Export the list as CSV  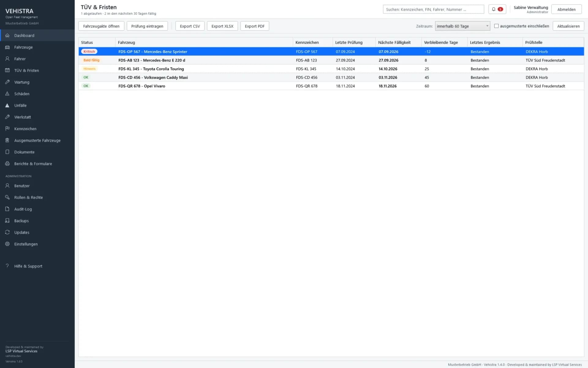tap(190, 26)
